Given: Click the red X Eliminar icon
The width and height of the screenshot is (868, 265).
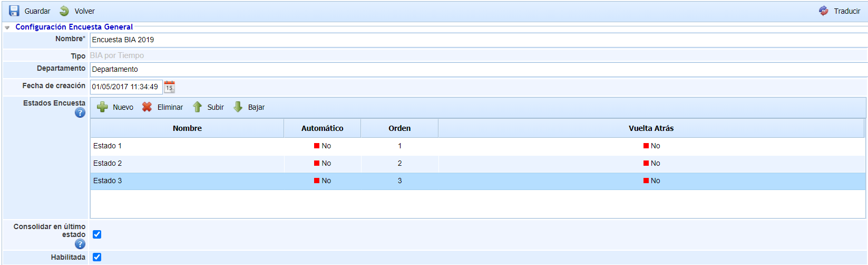Looking at the screenshot, I should (147, 107).
